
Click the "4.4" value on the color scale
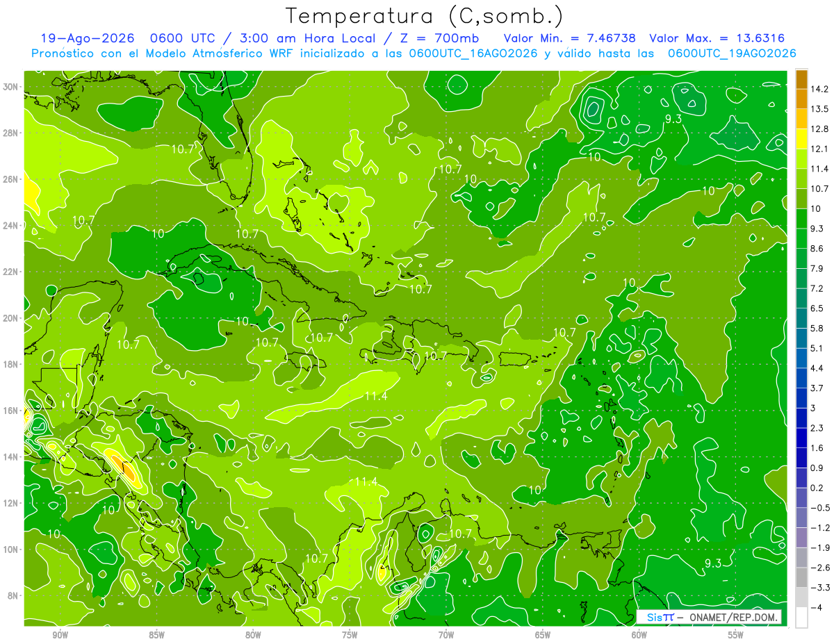click(x=817, y=368)
